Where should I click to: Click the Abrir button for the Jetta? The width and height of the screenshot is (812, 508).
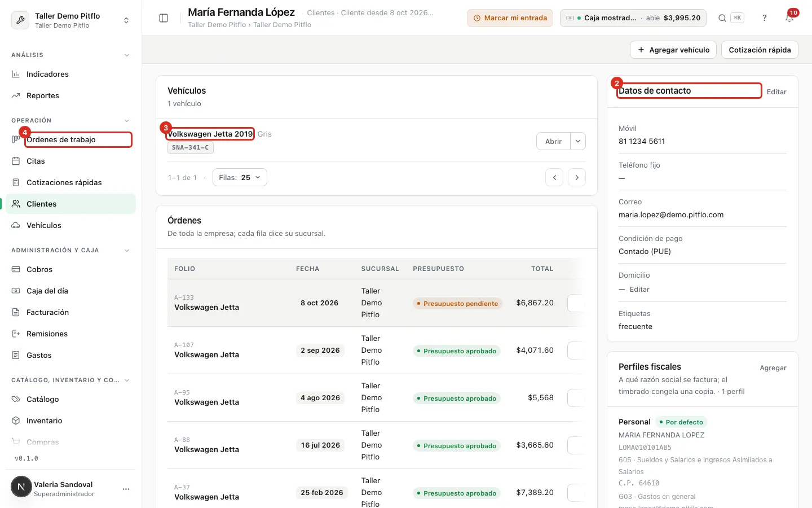[x=553, y=141]
